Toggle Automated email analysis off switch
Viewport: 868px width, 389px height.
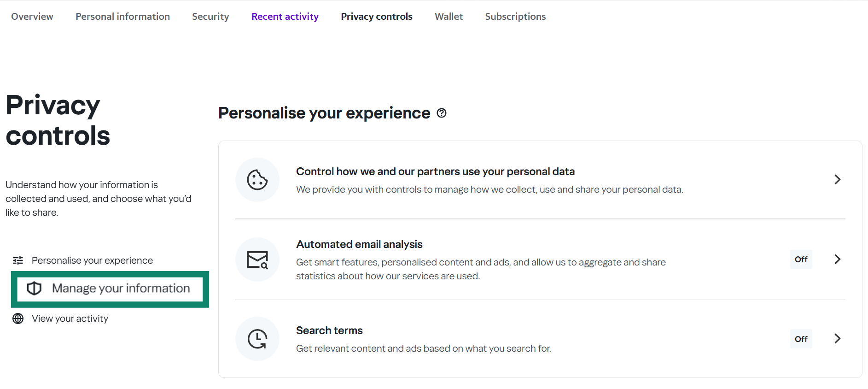tap(801, 259)
